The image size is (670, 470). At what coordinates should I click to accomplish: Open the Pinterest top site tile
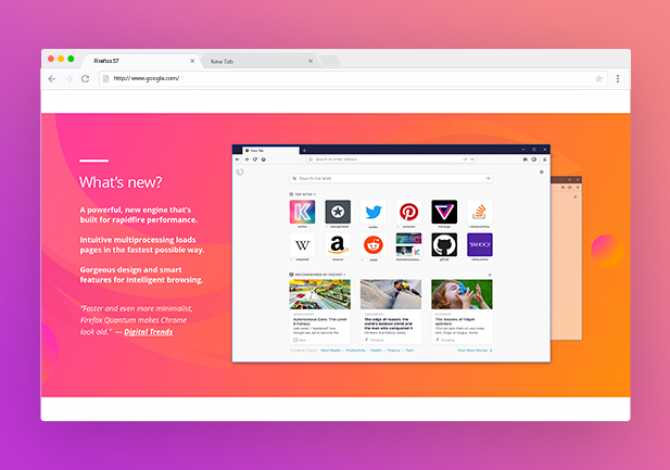click(408, 212)
